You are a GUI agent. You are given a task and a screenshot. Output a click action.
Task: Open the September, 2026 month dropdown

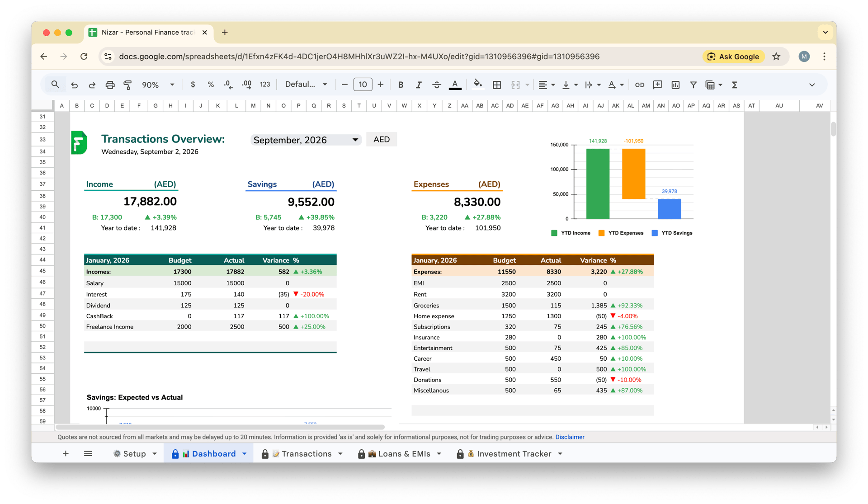[x=355, y=140]
